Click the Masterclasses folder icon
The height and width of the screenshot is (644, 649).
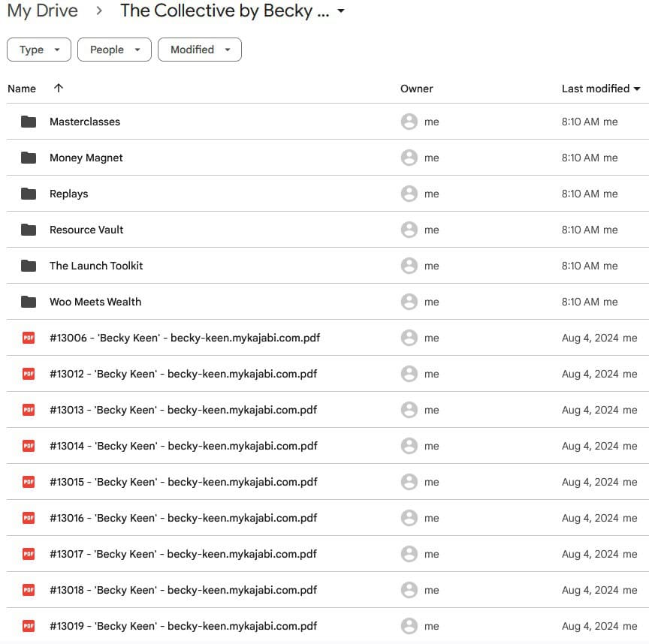point(29,122)
